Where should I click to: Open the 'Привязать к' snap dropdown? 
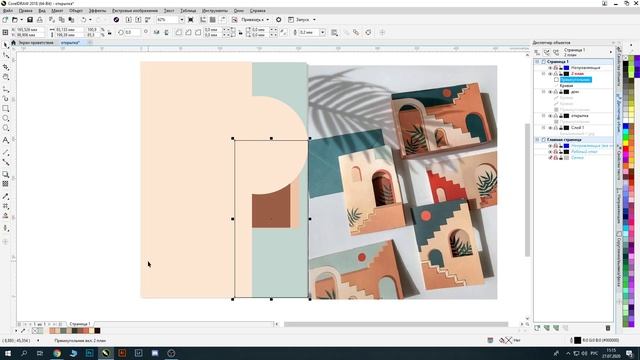pyautogui.click(x=268, y=20)
